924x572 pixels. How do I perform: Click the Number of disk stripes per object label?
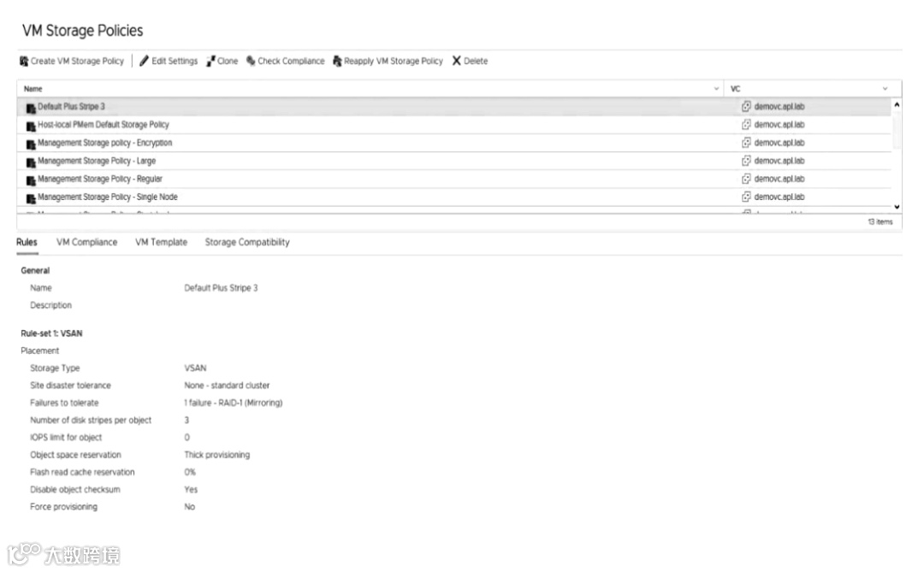point(91,420)
